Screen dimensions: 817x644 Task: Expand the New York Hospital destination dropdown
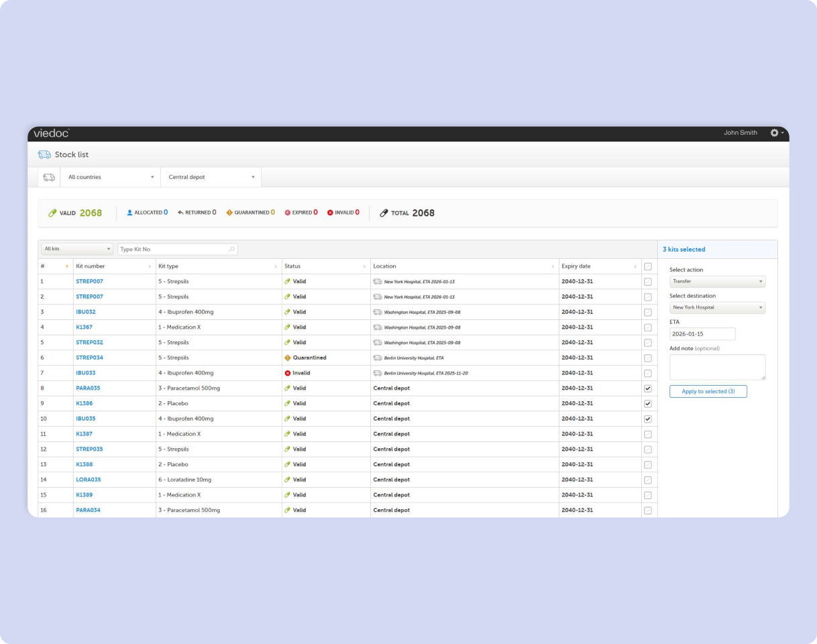pos(717,307)
